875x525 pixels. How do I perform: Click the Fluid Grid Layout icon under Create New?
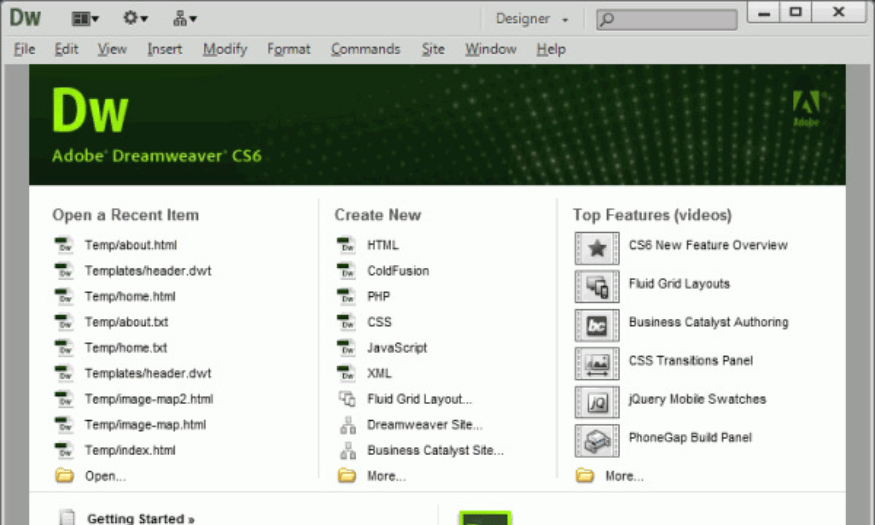(347, 399)
